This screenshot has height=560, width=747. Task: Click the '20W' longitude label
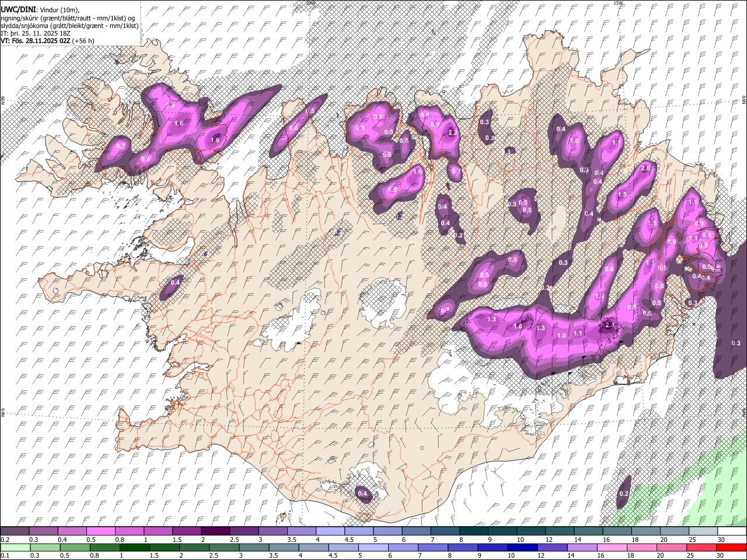point(310,3)
